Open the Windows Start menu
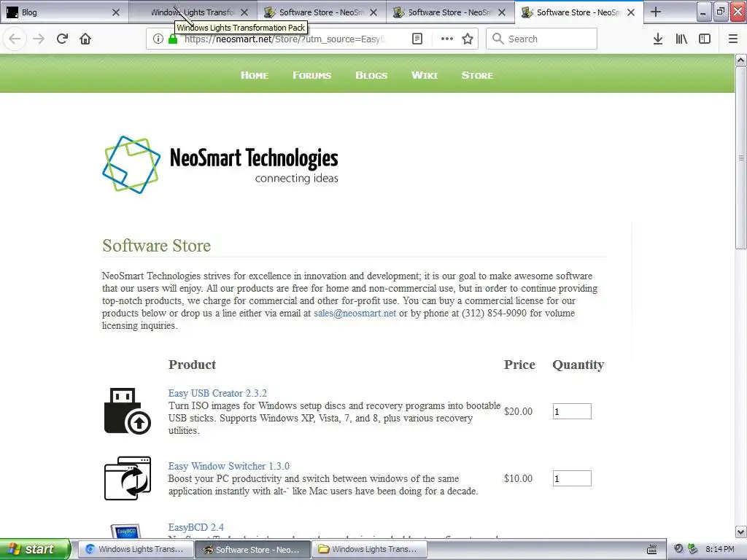747x560 pixels. 35,549
